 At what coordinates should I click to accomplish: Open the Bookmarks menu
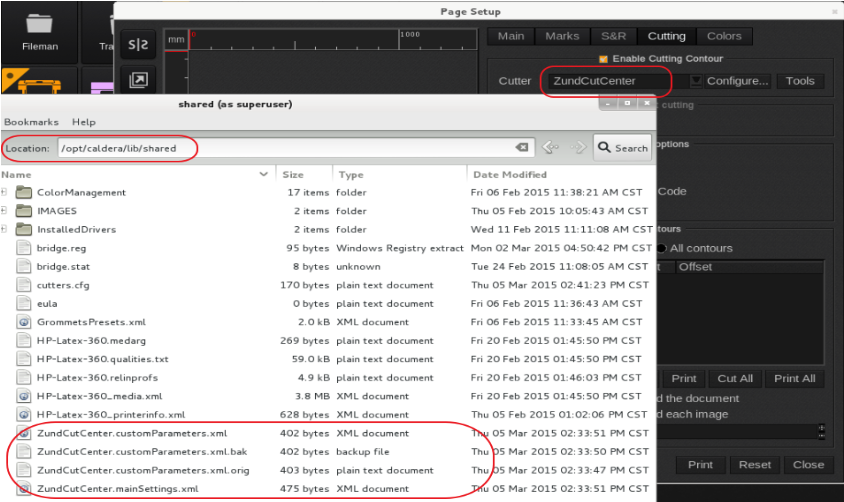coord(32,122)
